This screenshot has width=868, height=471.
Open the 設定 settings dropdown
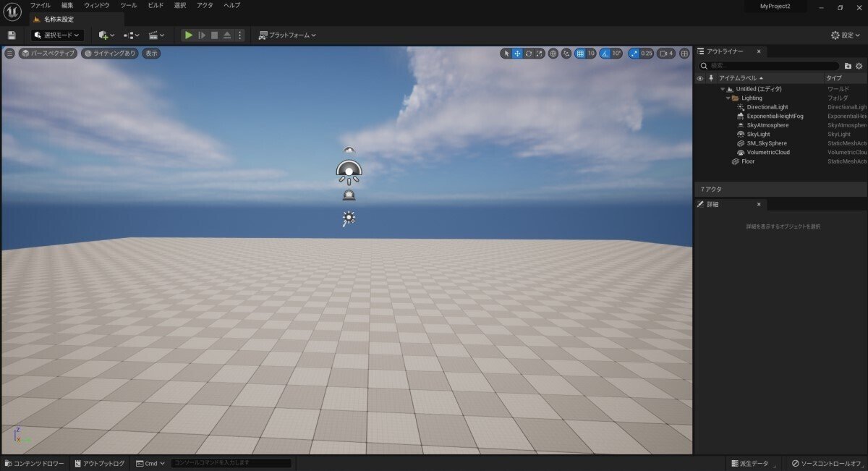pyautogui.click(x=846, y=35)
